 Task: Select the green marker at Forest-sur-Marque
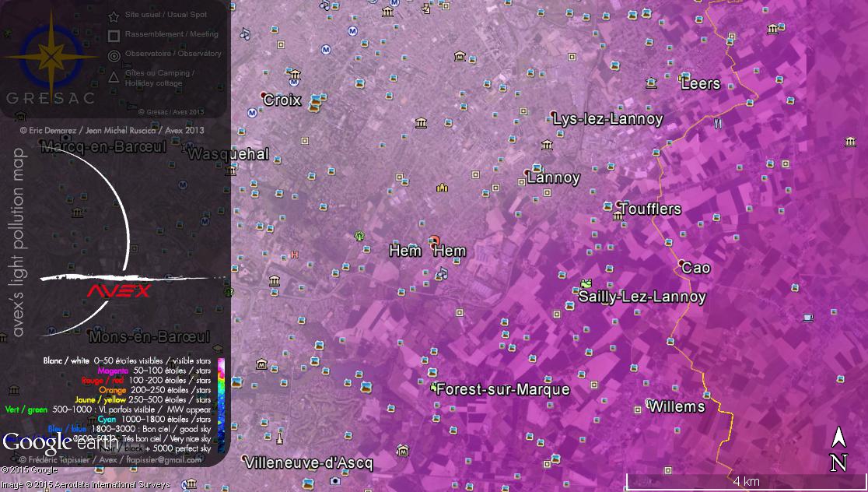tap(433, 386)
